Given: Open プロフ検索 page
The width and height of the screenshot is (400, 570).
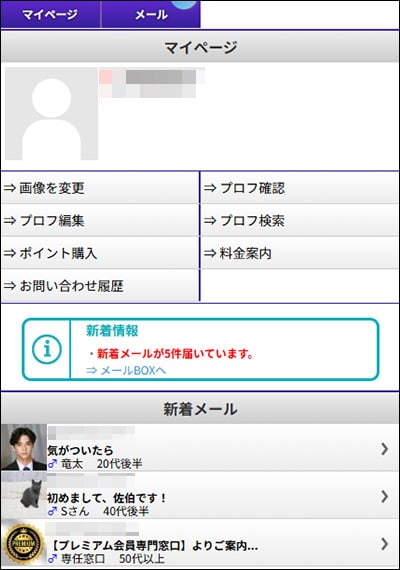Looking at the screenshot, I should 300,220.
